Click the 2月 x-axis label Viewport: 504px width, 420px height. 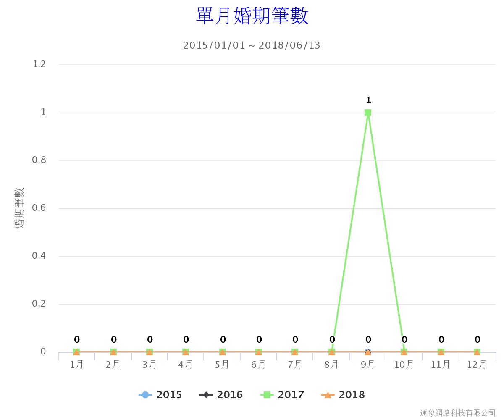[x=113, y=365]
